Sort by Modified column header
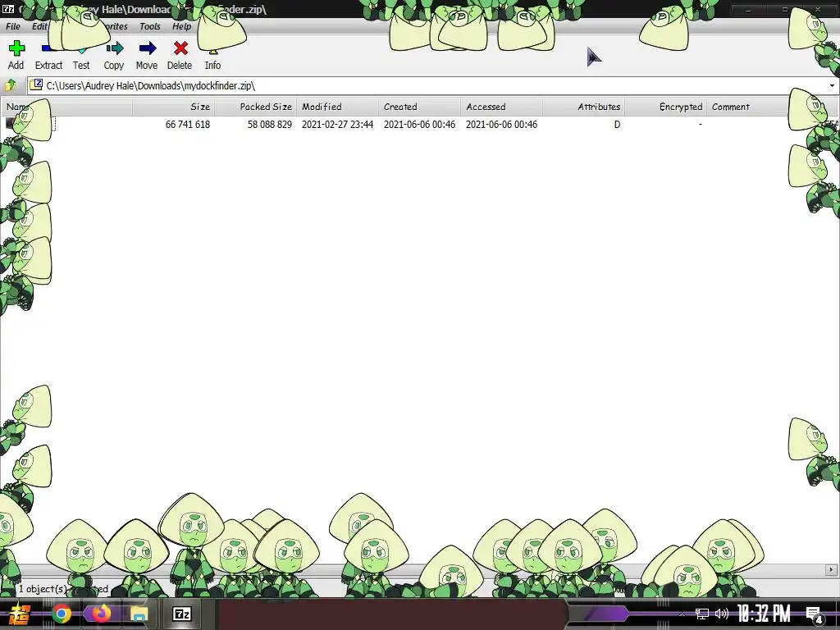Image resolution: width=840 pixels, height=630 pixels. tap(337, 107)
